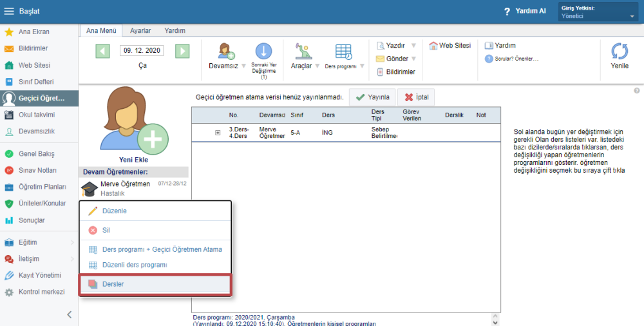Choose Sil in context menu
Viewport: 644px width, 326px height.
155,230
